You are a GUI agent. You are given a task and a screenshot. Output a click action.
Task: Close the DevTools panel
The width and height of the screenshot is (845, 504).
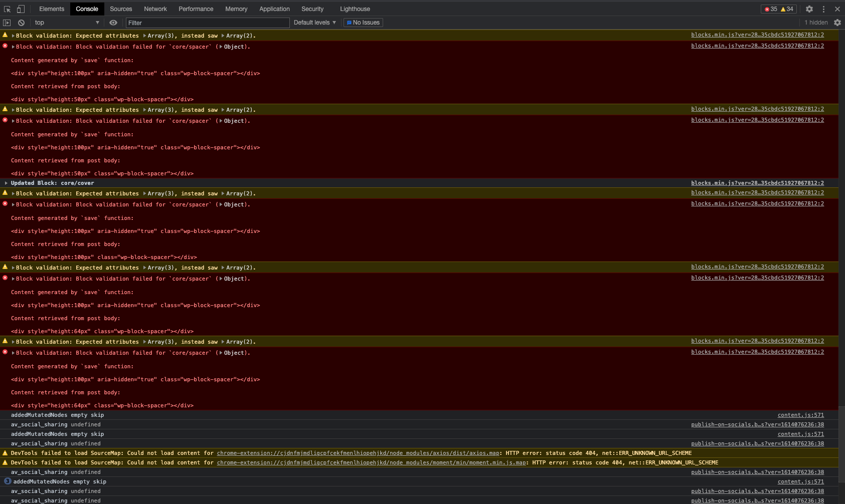coord(837,9)
